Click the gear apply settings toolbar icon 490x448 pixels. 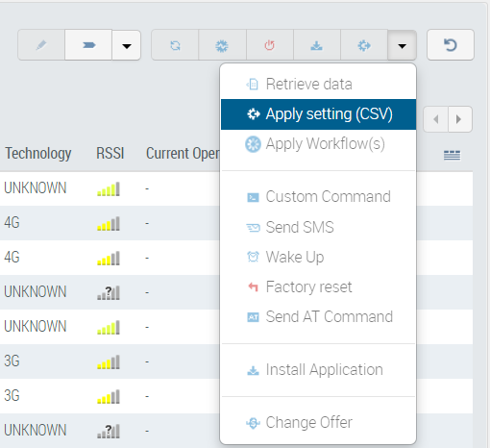[364, 45]
